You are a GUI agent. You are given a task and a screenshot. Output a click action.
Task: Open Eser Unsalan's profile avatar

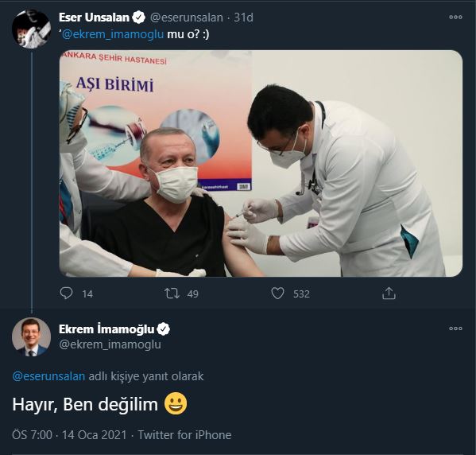31,29
